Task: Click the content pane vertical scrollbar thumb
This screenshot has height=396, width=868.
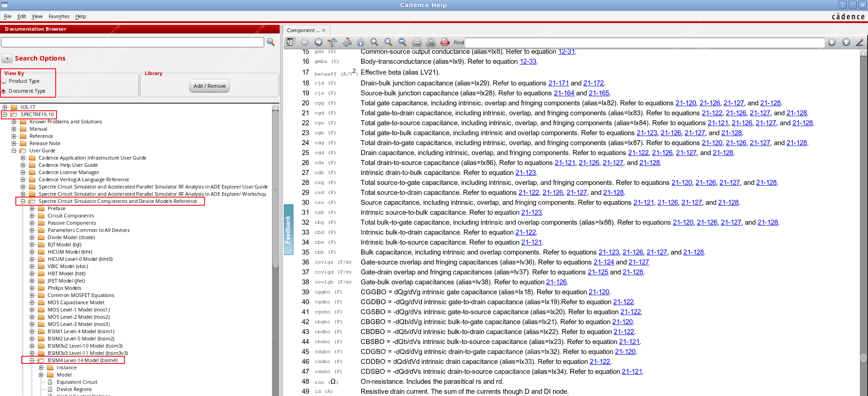Action: pyautogui.click(x=863, y=358)
